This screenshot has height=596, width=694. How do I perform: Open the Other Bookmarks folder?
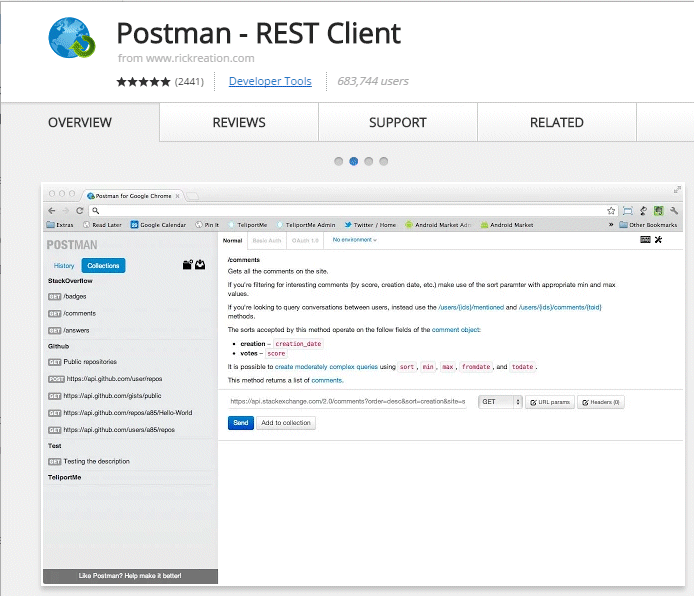click(648, 225)
